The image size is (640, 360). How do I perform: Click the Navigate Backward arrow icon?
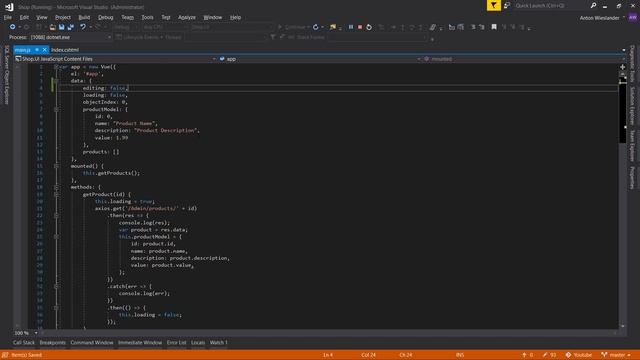tap(13, 27)
